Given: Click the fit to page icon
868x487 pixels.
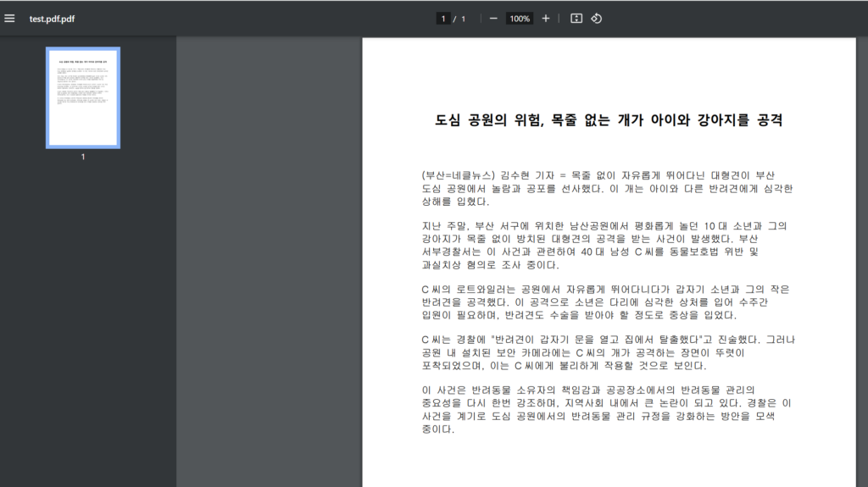Looking at the screenshot, I should pyautogui.click(x=576, y=19).
